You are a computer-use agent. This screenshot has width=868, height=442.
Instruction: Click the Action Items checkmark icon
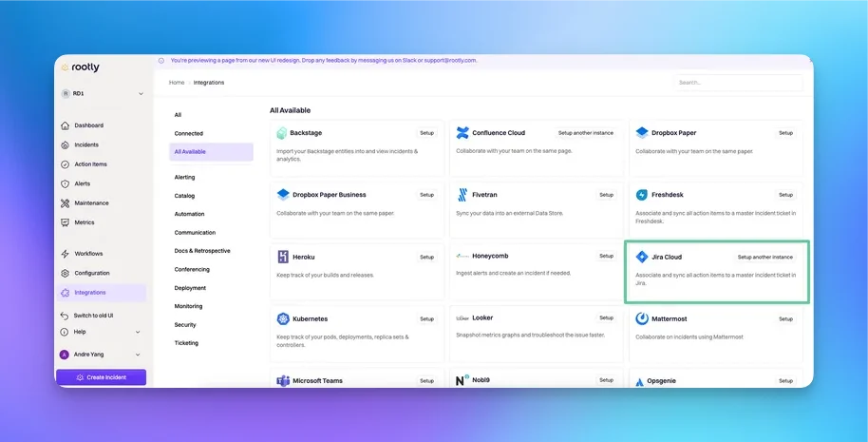click(x=65, y=164)
